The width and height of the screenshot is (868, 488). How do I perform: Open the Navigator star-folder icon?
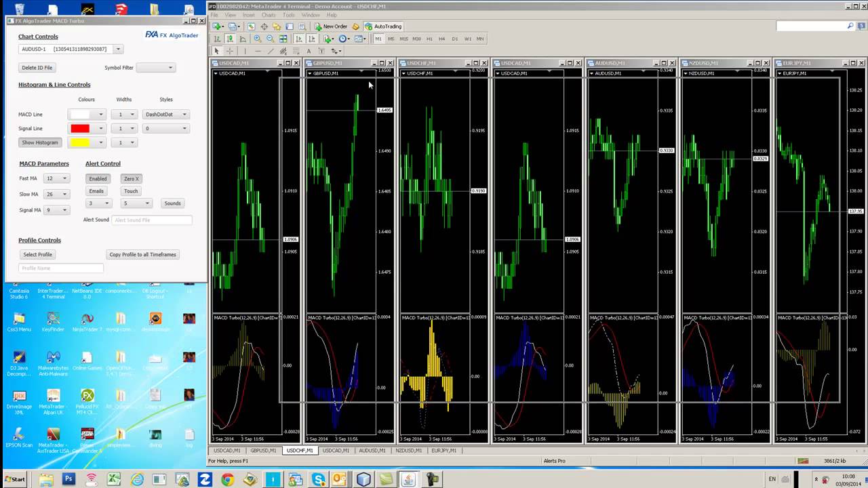(277, 26)
